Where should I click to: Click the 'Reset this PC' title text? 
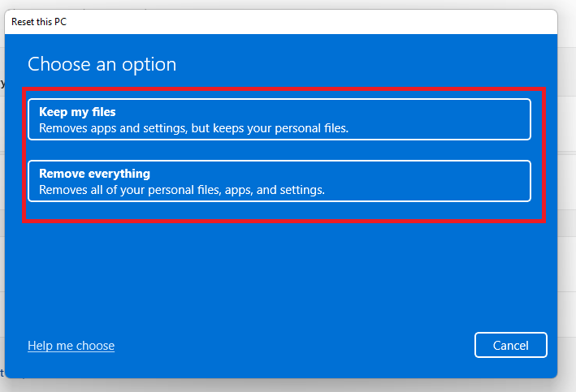(39, 22)
